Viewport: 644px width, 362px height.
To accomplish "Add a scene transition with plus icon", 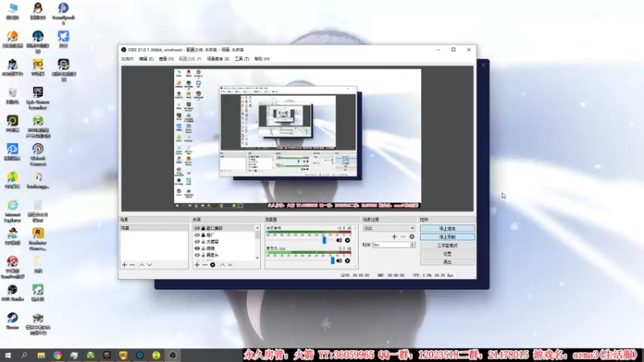I will [394, 237].
